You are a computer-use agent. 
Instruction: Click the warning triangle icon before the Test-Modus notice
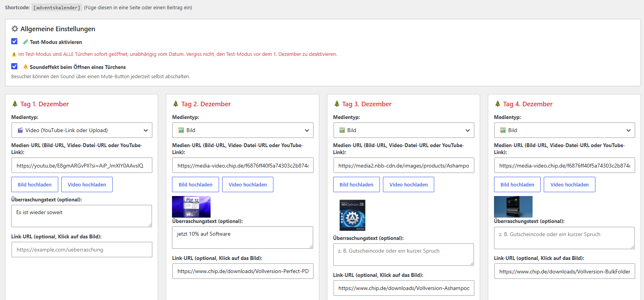point(14,54)
